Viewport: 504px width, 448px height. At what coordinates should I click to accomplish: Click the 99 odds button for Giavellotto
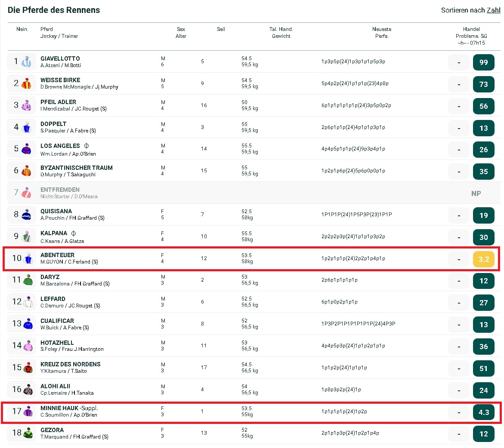(x=483, y=63)
